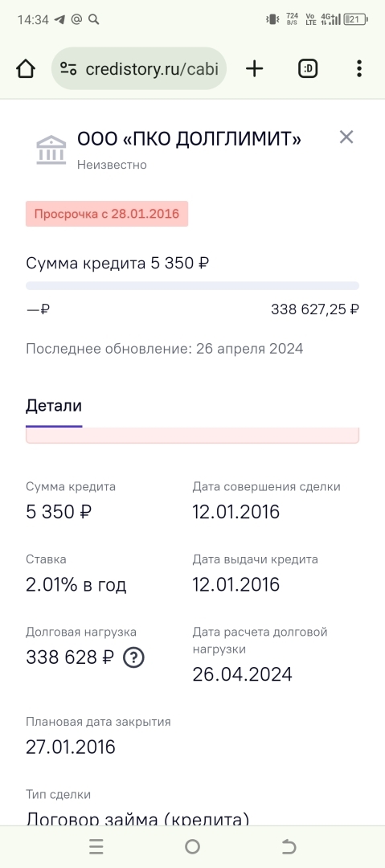Close the ООО «ПКО ДОЛГЛИМИТ» card

346,137
